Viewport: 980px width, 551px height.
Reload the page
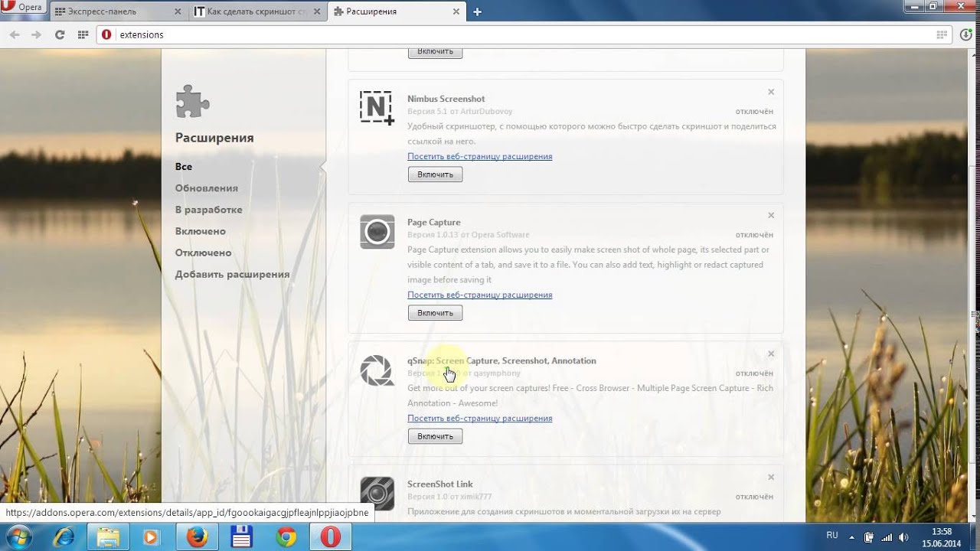pyautogui.click(x=60, y=34)
